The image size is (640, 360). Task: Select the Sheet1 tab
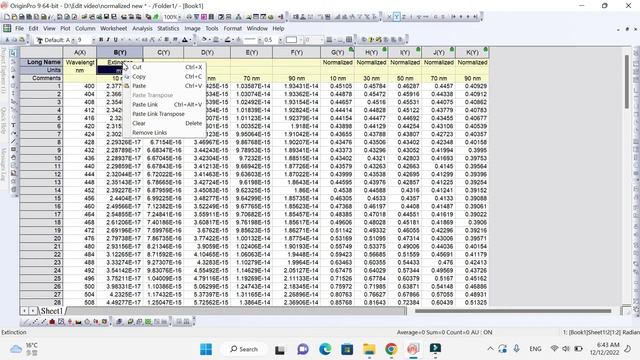pyautogui.click(x=51, y=311)
